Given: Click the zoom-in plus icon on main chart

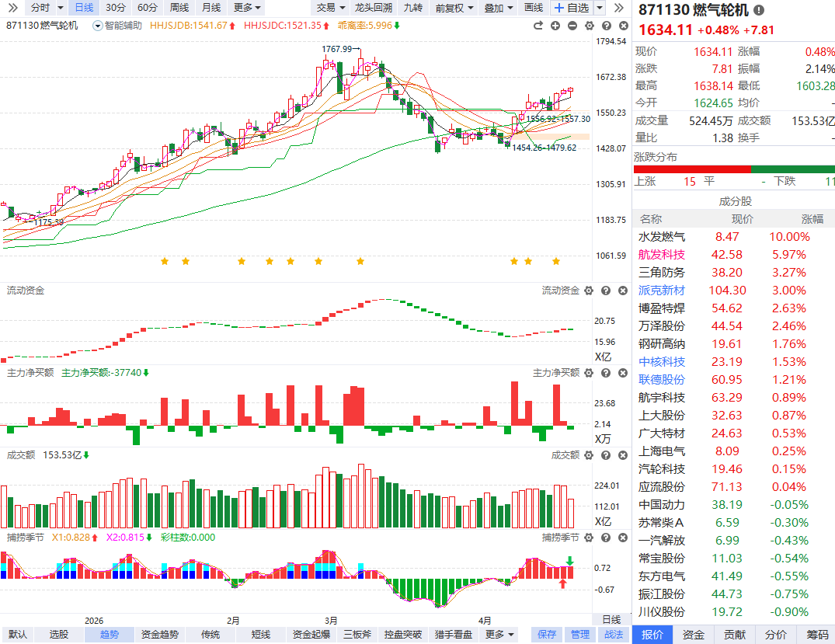Looking at the screenshot, I should [555, 26].
